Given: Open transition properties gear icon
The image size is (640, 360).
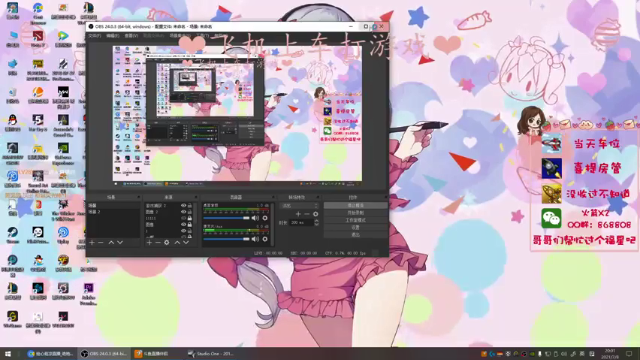Looking at the screenshot, I should (316, 214).
